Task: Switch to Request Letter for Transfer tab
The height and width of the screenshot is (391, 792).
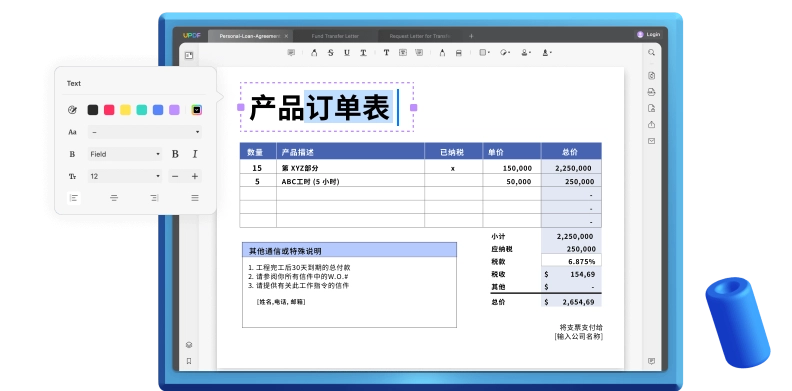Action: pyautogui.click(x=419, y=36)
